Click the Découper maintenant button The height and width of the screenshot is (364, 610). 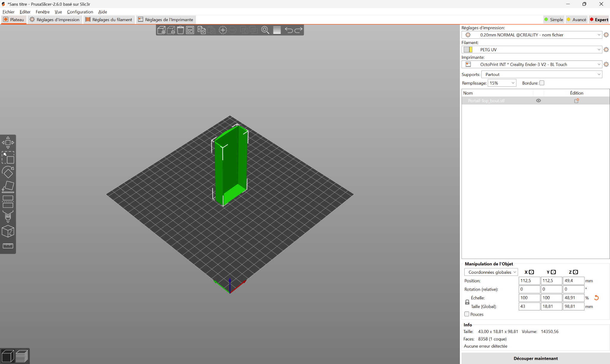tap(536, 358)
